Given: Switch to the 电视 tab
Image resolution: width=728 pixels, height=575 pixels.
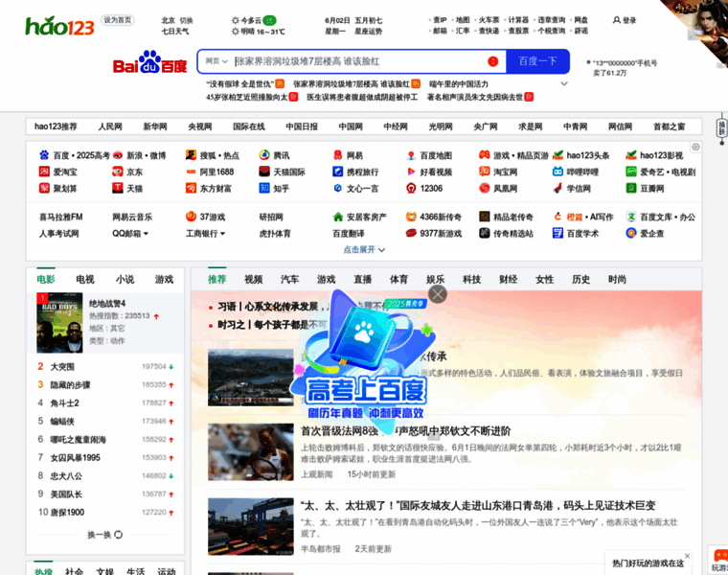Looking at the screenshot, I should click(x=85, y=279).
